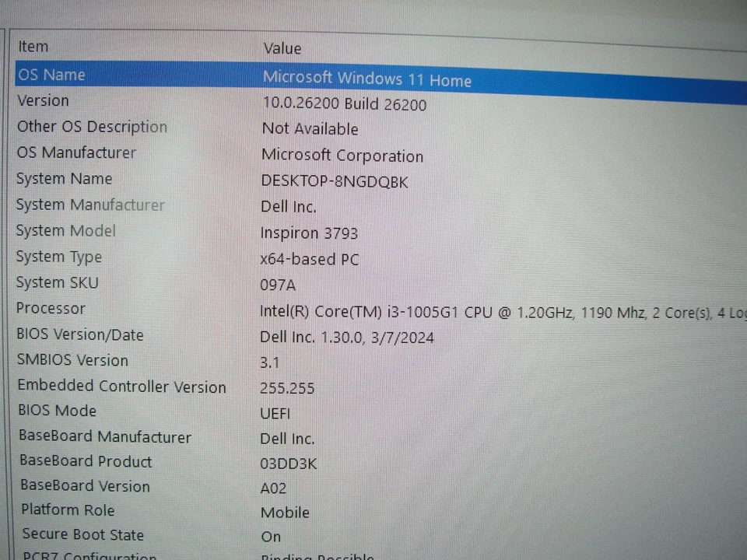
Task: Click the 'Dell Inc. 1.30.0, 3/7/2024' value
Action: (x=347, y=337)
